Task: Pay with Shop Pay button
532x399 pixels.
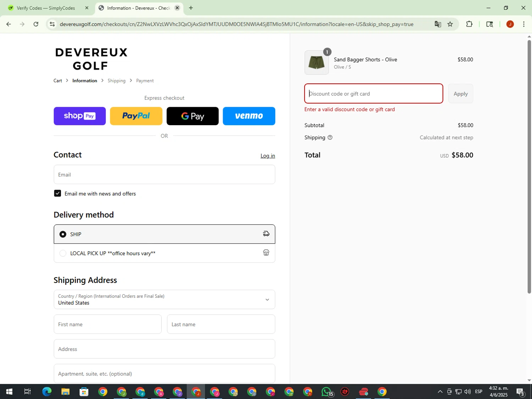Action: pos(80,116)
